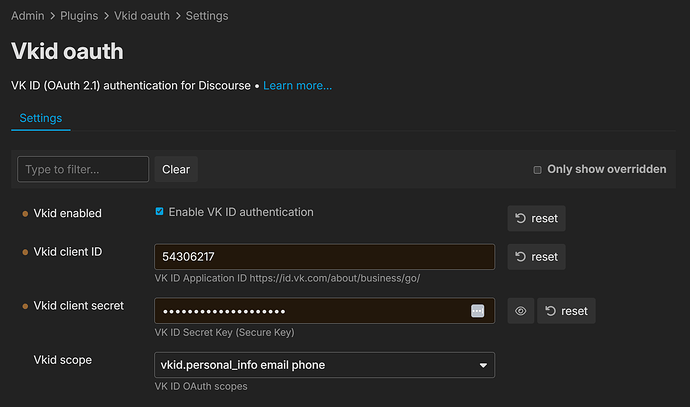Reset the Vkid client ID setting
Image resolution: width=690 pixels, height=407 pixels.
pos(536,257)
